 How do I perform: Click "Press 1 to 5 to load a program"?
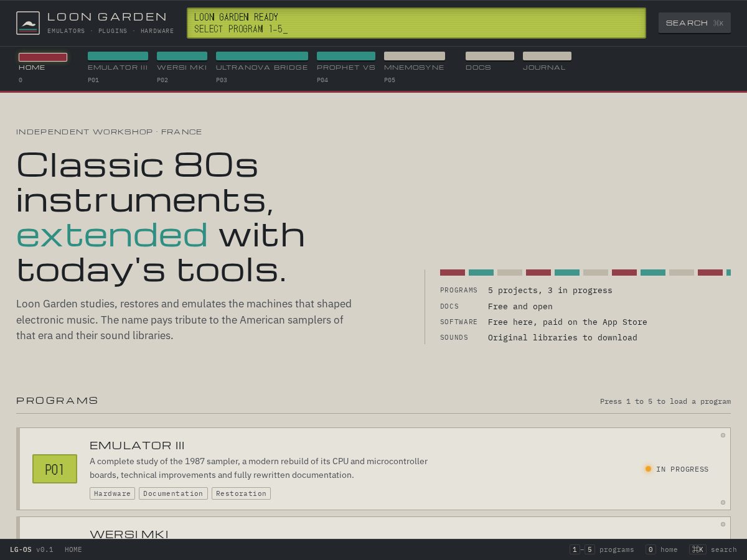click(665, 401)
